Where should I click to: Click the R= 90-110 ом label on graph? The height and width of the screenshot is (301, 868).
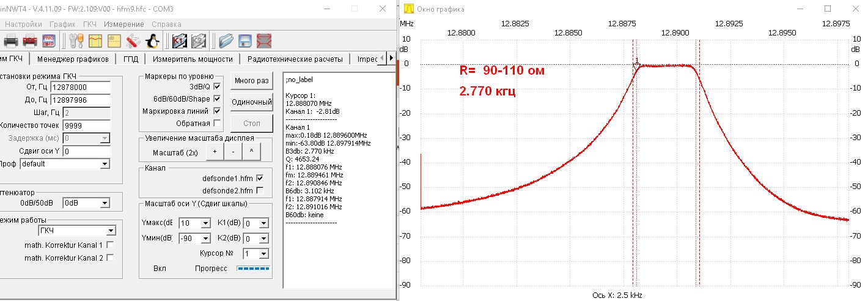(502, 71)
